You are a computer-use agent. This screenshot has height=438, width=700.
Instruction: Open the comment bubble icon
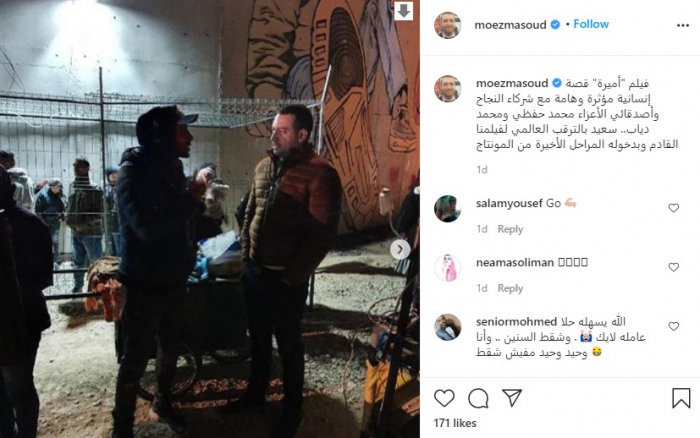478,398
